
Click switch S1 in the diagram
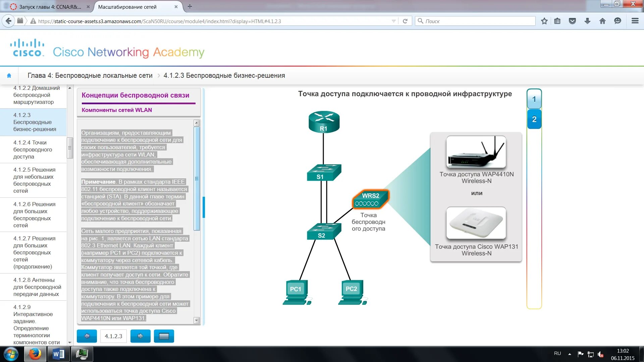point(324,173)
